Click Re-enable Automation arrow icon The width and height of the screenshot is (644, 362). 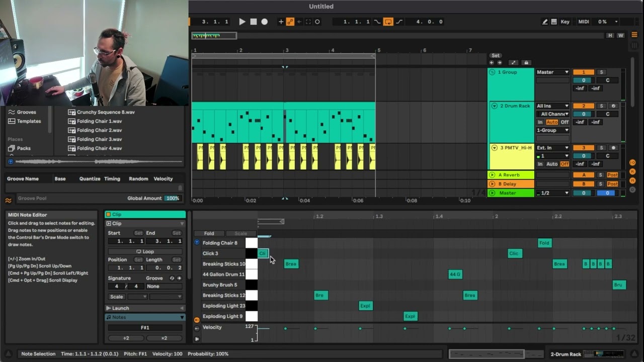[299, 22]
